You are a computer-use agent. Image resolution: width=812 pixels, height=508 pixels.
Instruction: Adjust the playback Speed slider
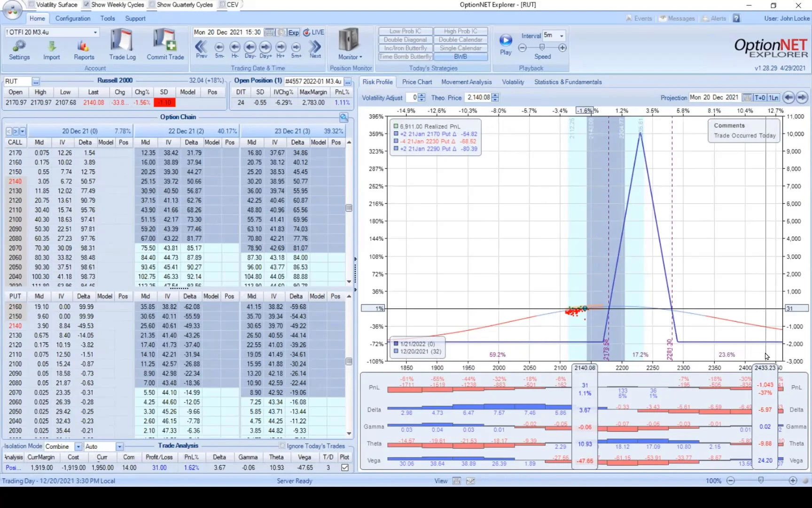(542, 48)
